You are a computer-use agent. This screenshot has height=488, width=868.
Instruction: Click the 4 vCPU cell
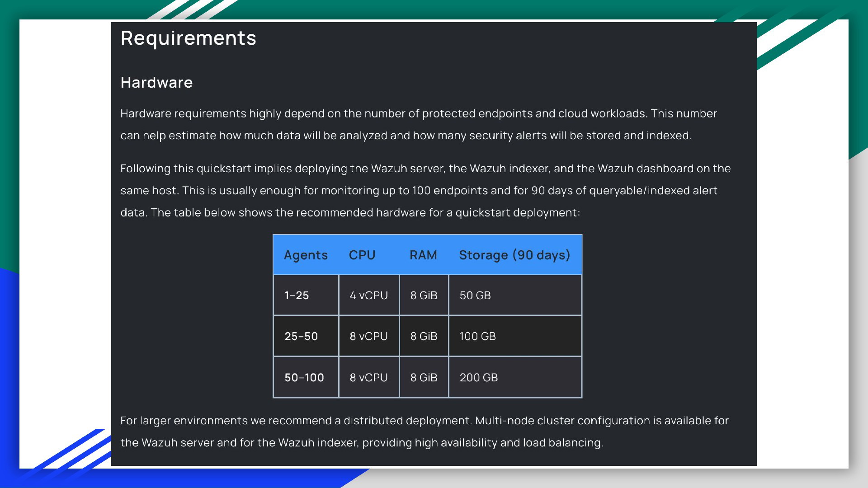tap(368, 296)
